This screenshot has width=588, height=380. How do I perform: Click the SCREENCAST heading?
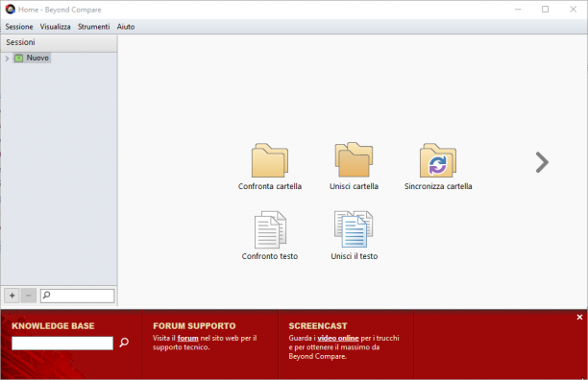318,325
